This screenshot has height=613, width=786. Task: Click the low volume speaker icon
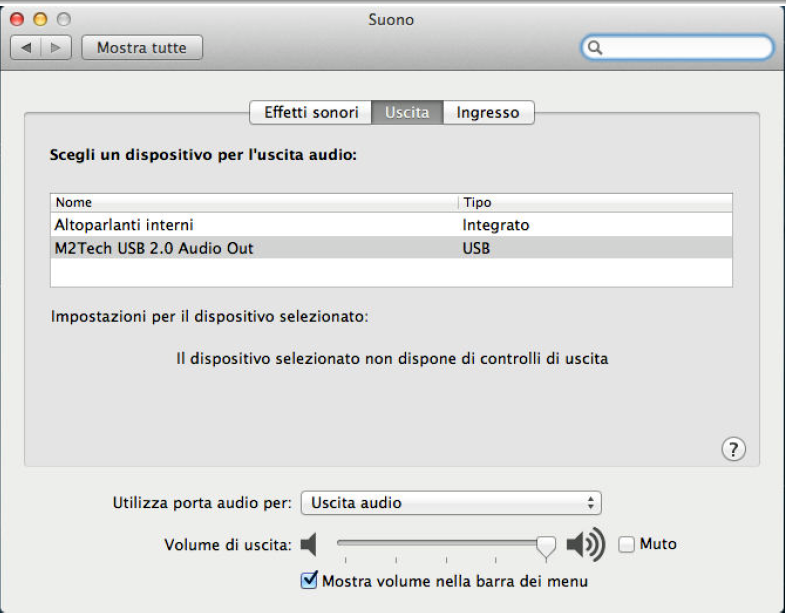309,544
